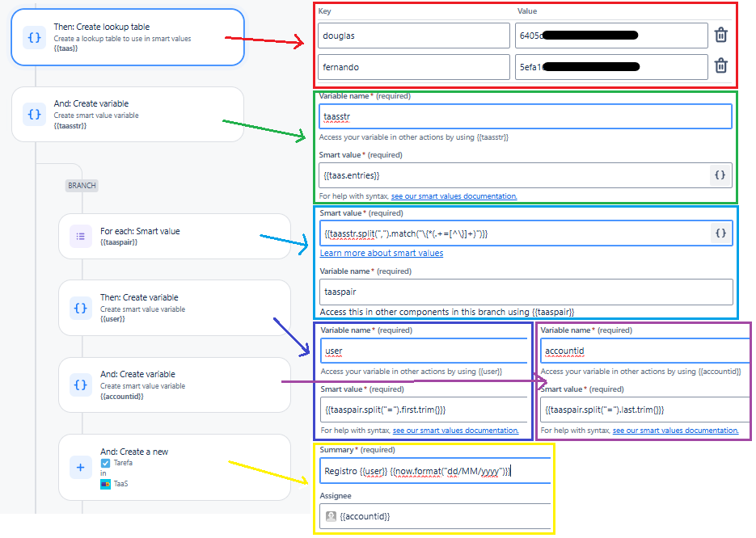Click Learn more about smart values

[381, 253]
